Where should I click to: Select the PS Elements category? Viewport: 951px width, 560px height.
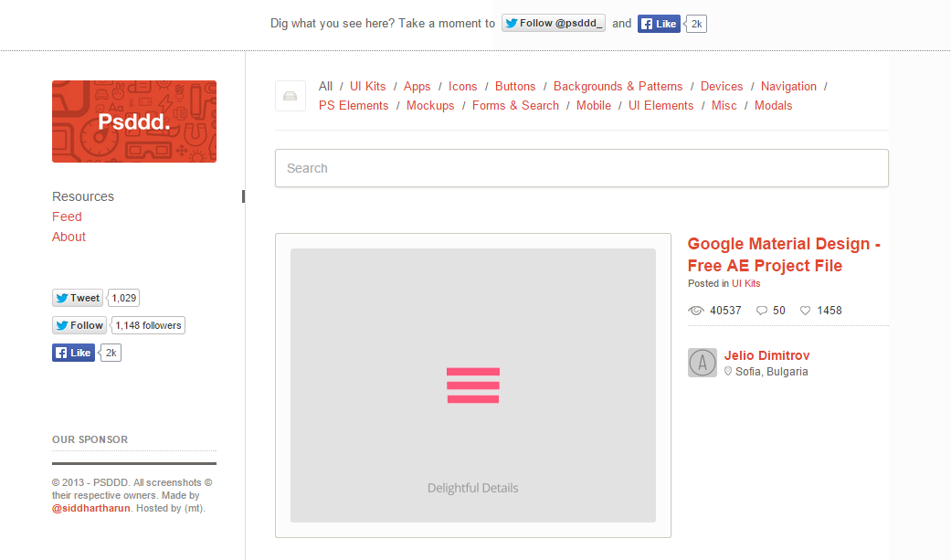pyautogui.click(x=354, y=106)
